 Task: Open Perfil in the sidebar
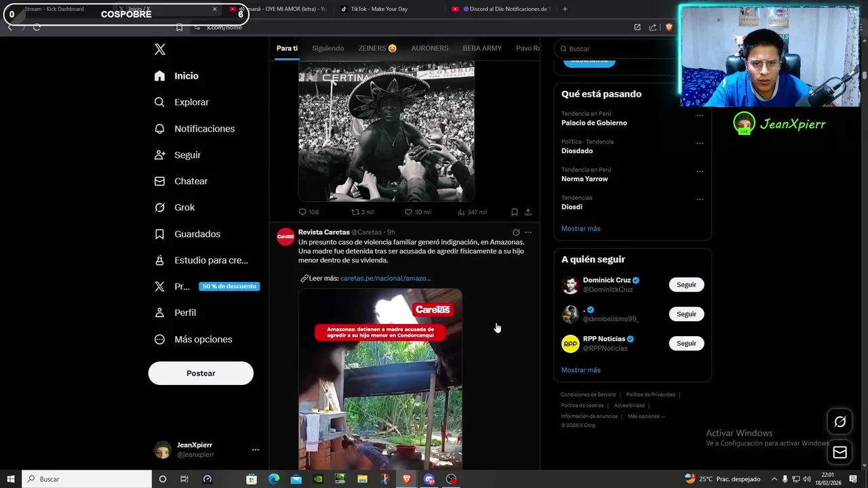coord(175,313)
